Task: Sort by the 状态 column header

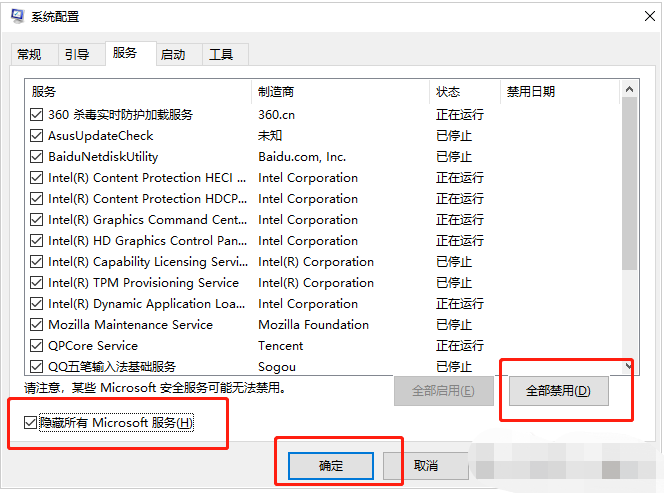Action: tap(465, 91)
